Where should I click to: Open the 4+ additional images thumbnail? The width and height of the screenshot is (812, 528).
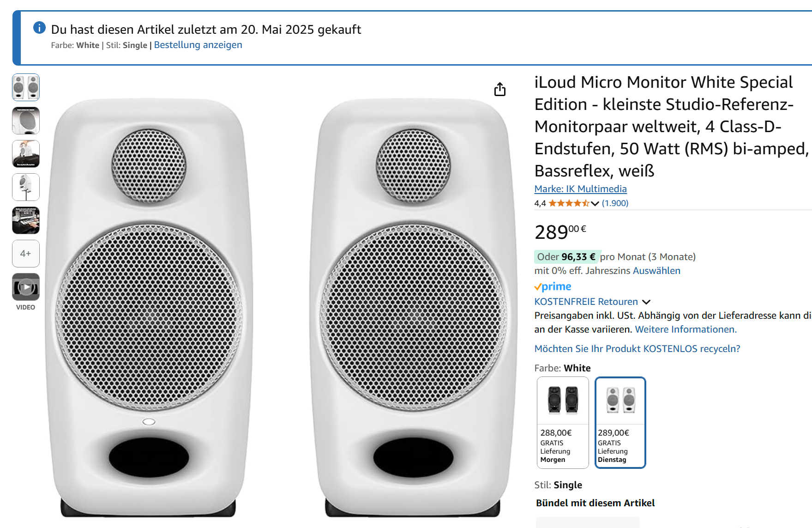coord(25,253)
